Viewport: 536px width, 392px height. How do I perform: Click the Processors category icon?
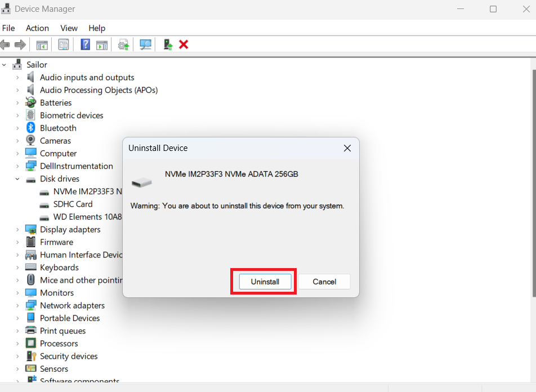tap(31, 343)
